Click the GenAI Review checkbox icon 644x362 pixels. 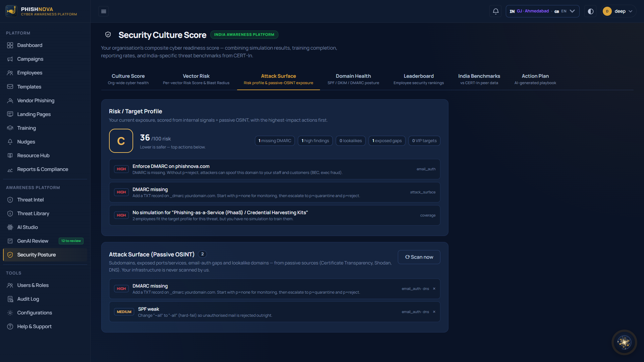(10, 241)
